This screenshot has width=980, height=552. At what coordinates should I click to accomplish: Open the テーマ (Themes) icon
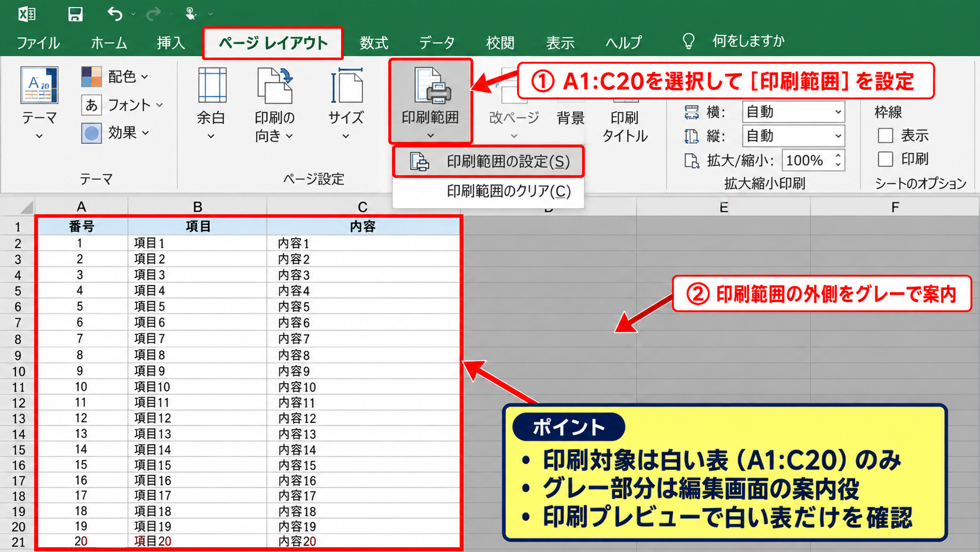point(39,85)
